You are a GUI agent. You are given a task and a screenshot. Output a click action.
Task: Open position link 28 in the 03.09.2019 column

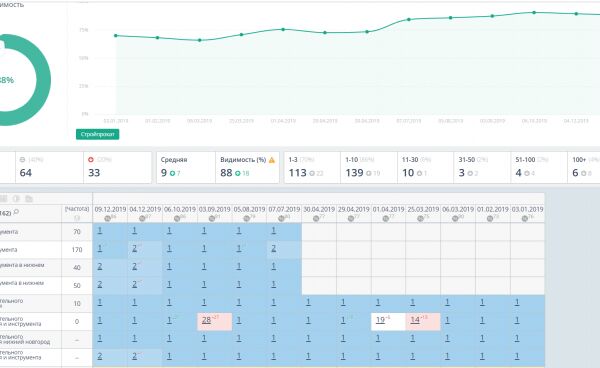[206, 320]
